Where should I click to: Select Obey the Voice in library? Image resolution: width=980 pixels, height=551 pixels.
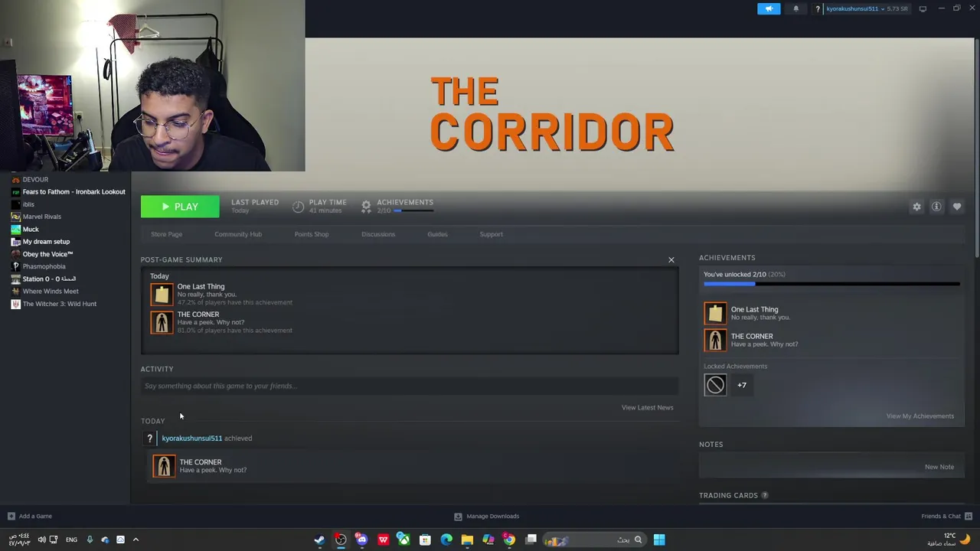click(x=47, y=254)
